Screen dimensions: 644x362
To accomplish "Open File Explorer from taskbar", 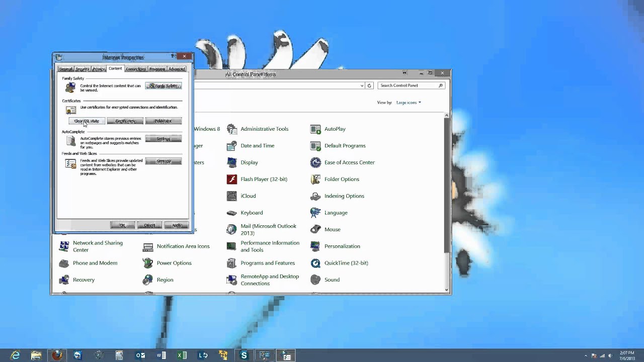I will 36,355.
